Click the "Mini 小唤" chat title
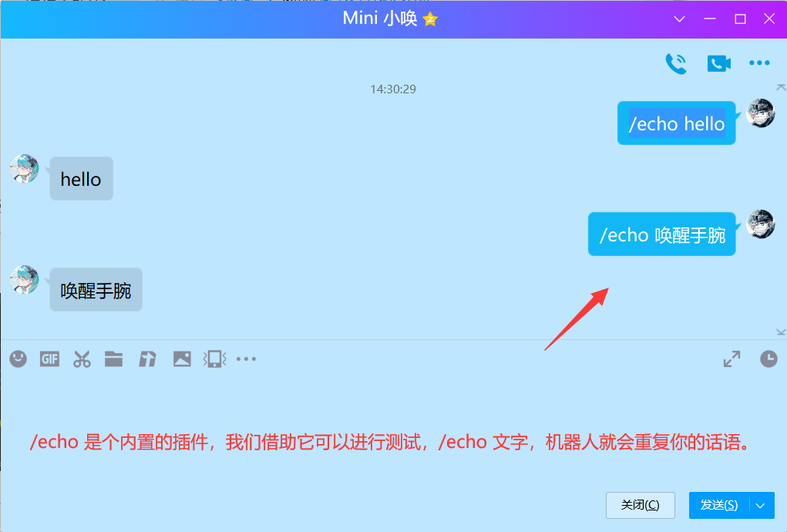The image size is (787, 532). [379, 19]
